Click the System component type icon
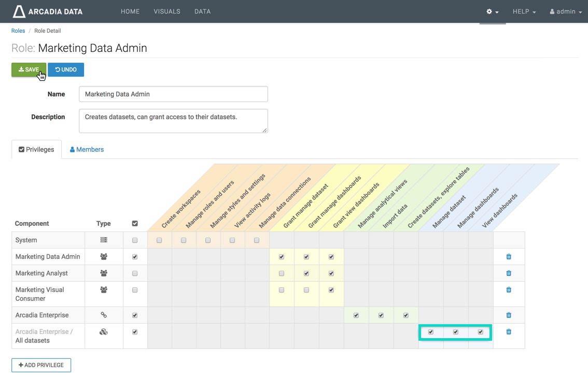 point(104,240)
